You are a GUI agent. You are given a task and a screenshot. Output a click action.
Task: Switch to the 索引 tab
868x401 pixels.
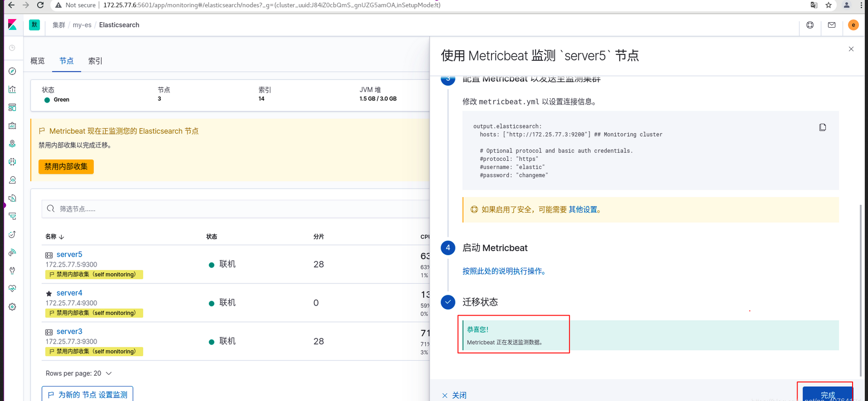click(95, 61)
